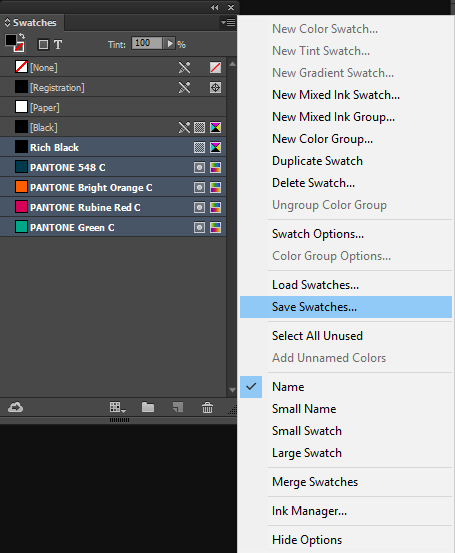Screen dimensions: 455x553
Task: Select PANTONE Rubine Red C swatch row
Action: pyautogui.click(x=113, y=207)
